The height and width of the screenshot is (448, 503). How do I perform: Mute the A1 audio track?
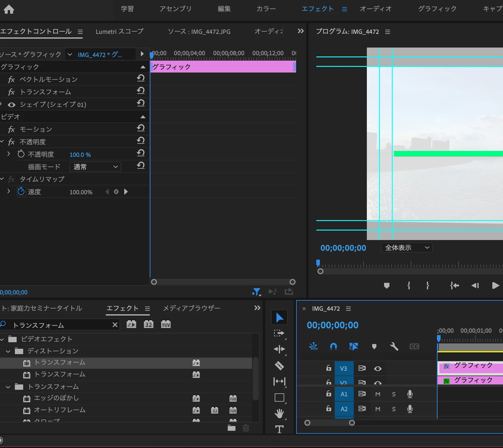[x=378, y=394]
